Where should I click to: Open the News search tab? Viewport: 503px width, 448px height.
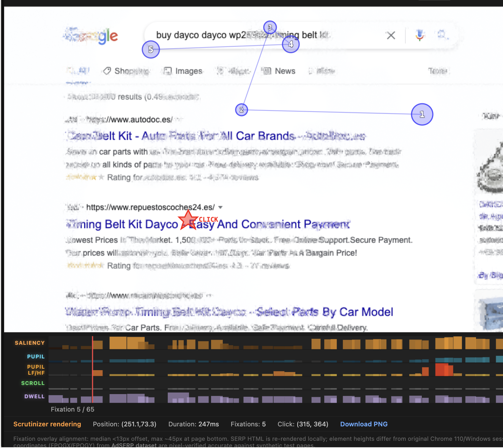tap(279, 71)
